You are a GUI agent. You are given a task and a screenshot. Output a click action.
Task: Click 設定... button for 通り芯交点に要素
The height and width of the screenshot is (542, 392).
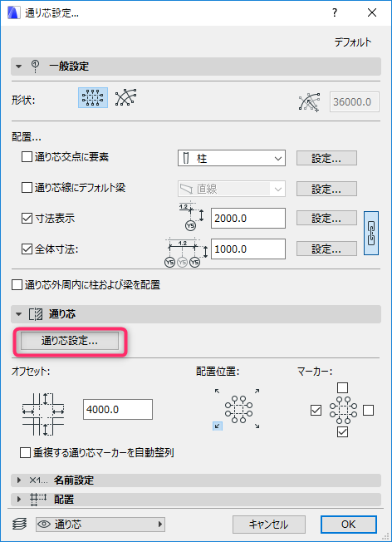pos(326,158)
